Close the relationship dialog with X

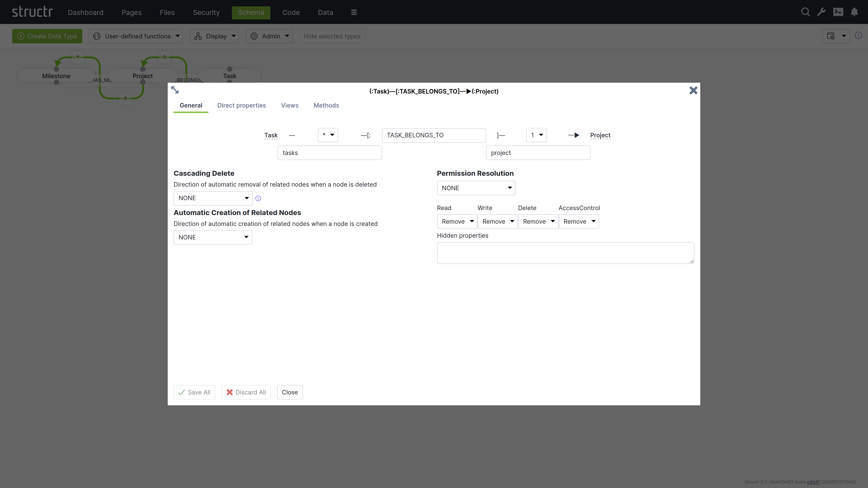pos(693,90)
